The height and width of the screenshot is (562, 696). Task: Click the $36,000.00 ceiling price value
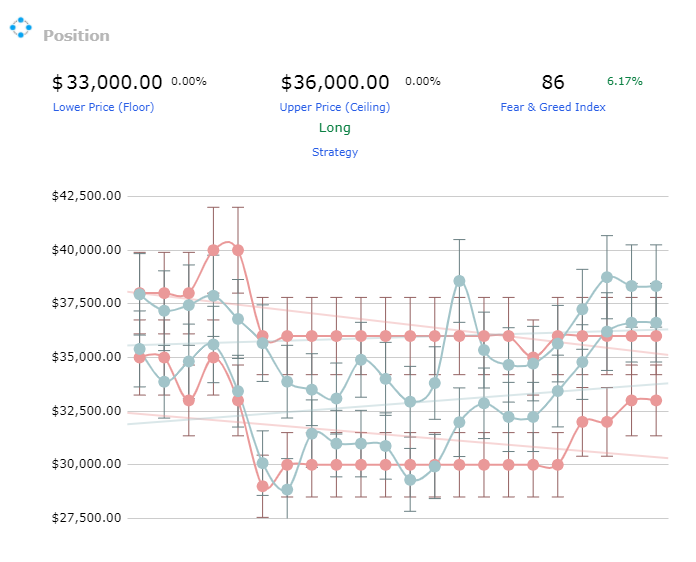coord(335,83)
